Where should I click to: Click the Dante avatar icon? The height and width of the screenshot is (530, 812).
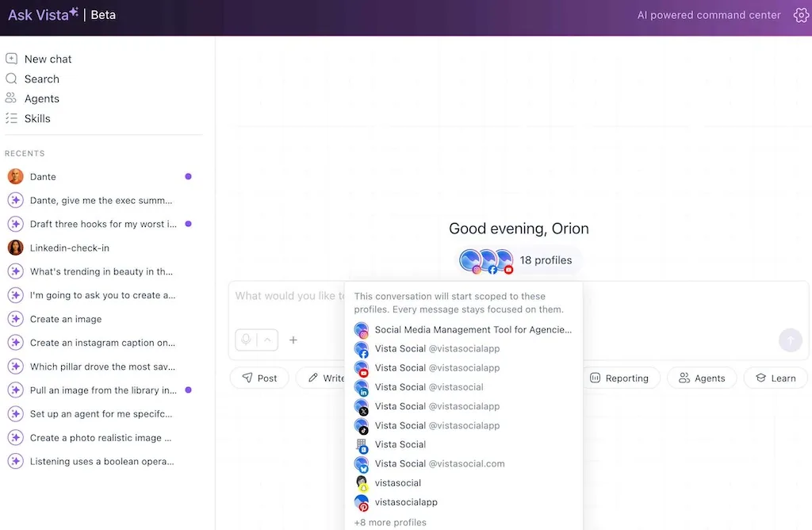tap(16, 177)
